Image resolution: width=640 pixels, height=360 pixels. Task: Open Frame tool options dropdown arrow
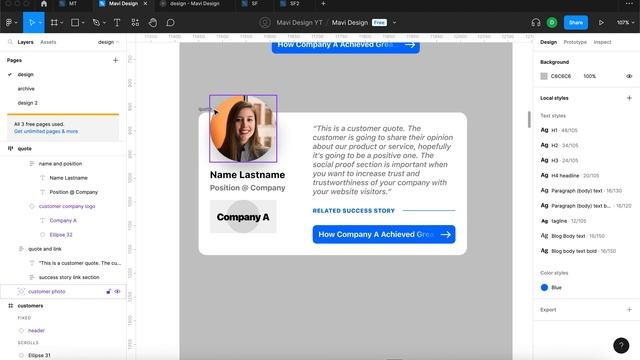coord(62,23)
